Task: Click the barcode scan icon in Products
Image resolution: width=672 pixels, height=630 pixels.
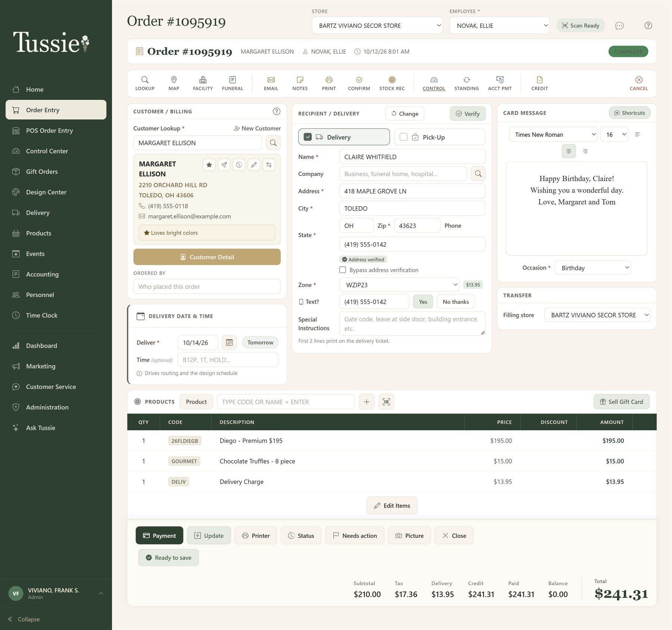Action: point(386,402)
